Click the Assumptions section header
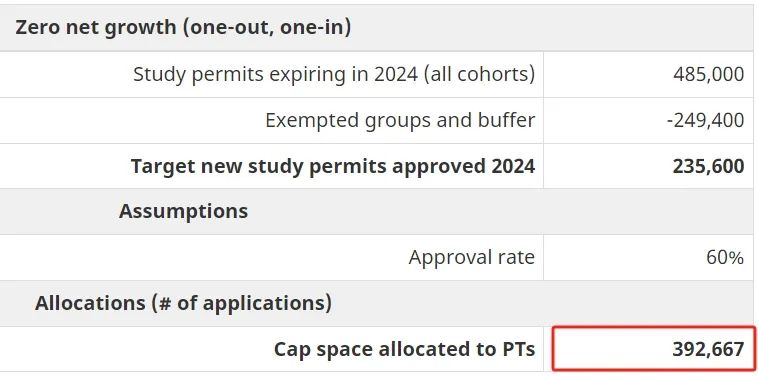 183,211
